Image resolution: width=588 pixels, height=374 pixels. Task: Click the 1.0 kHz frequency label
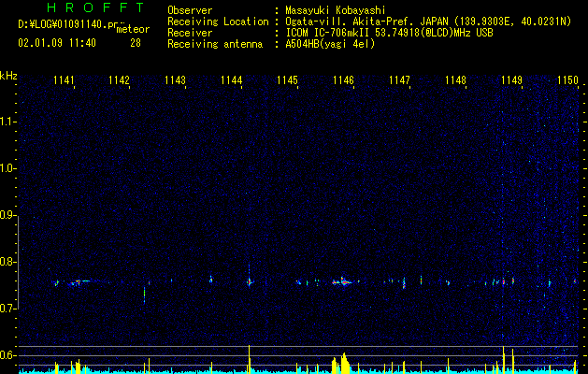click(x=7, y=168)
